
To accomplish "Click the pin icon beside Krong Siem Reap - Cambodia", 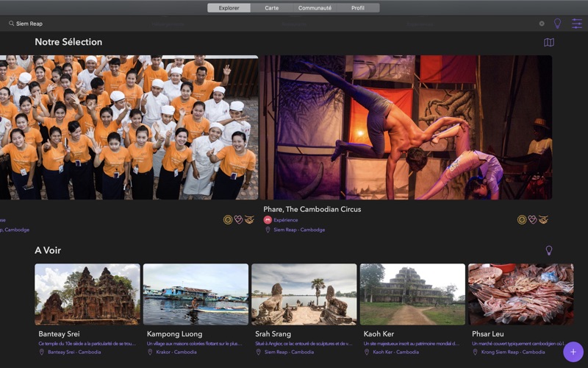I will point(475,353).
